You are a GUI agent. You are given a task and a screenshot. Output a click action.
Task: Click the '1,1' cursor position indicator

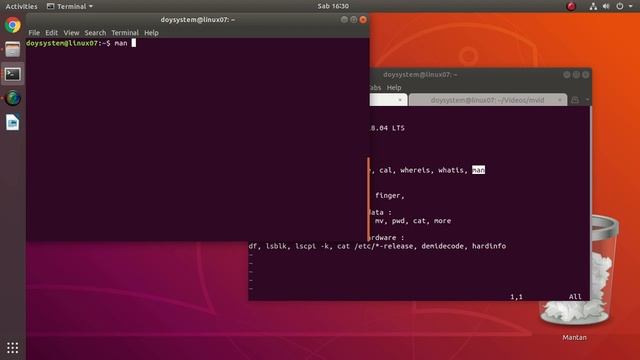pyautogui.click(x=516, y=297)
